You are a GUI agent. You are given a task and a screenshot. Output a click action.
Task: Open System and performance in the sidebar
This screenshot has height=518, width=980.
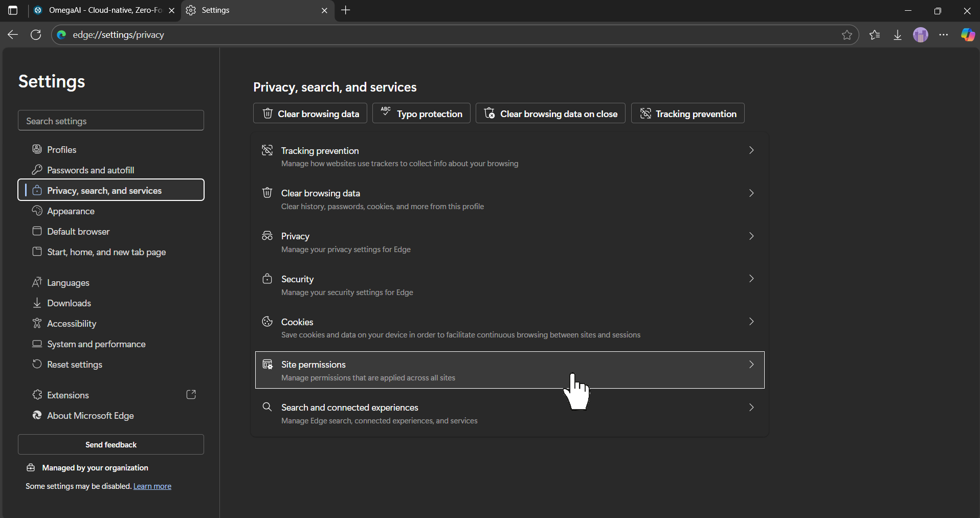pyautogui.click(x=96, y=344)
